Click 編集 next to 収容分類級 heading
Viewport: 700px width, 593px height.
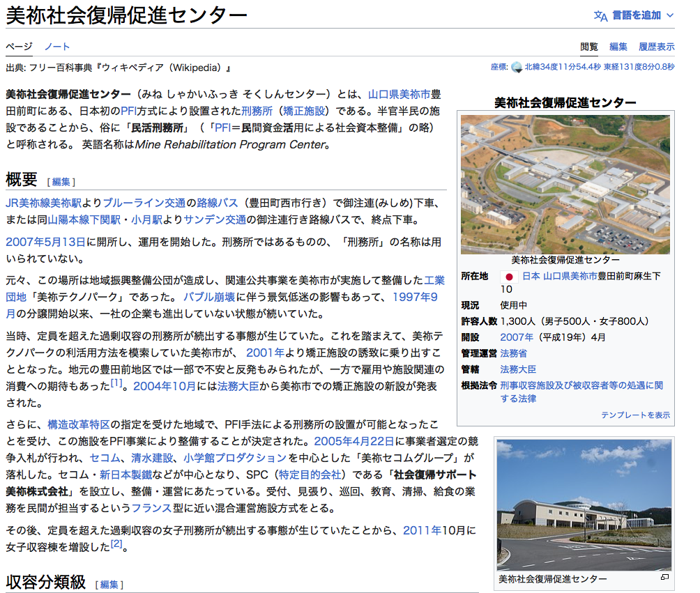(x=109, y=585)
